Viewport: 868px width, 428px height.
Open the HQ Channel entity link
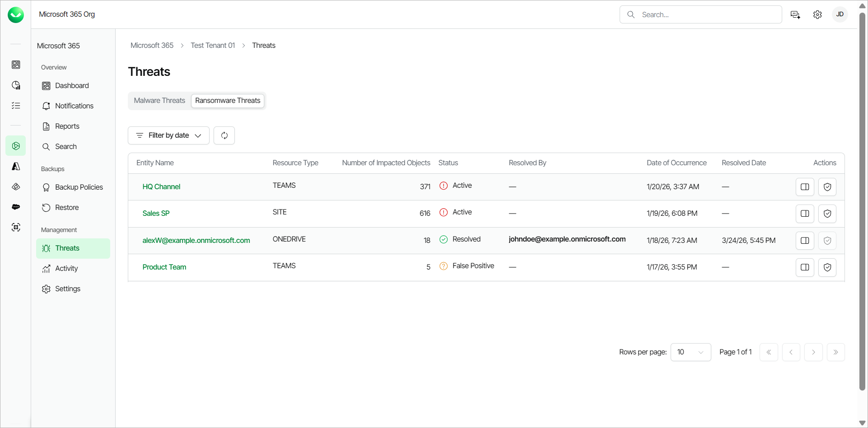[161, 187]
